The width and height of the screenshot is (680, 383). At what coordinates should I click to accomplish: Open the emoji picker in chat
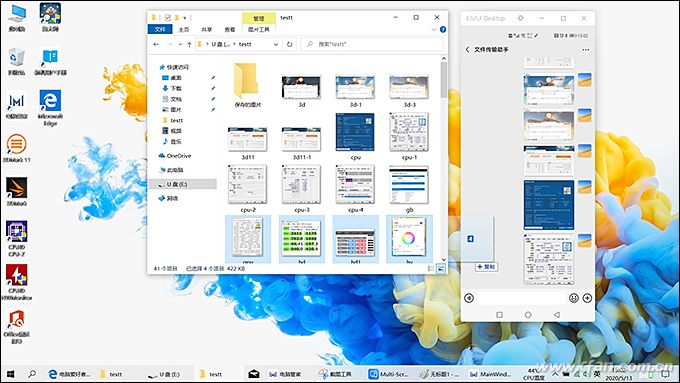[x=574, y=298]
